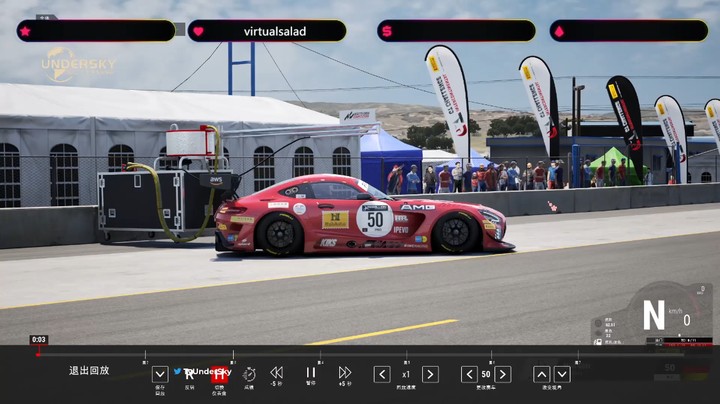The image size is (720, 404).
Task: Pause the replay playback
Action: [311, 372]
